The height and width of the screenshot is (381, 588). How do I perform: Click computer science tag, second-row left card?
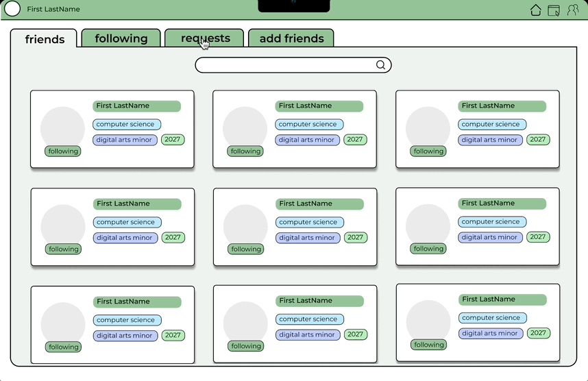(127, 222)
